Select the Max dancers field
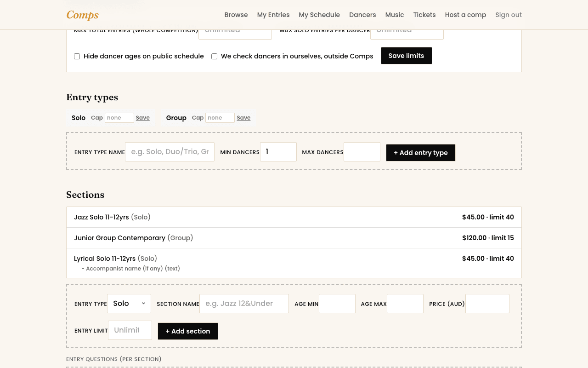 pos(362,152)
